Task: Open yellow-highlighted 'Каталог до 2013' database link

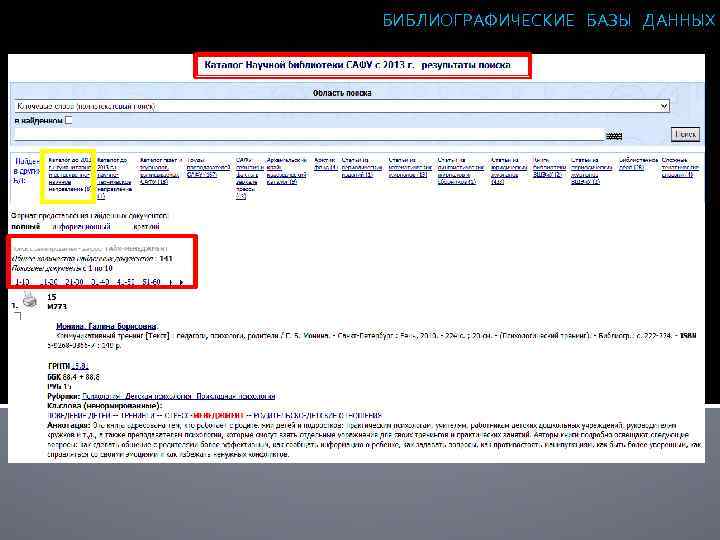Action: [x=70, y=174]
